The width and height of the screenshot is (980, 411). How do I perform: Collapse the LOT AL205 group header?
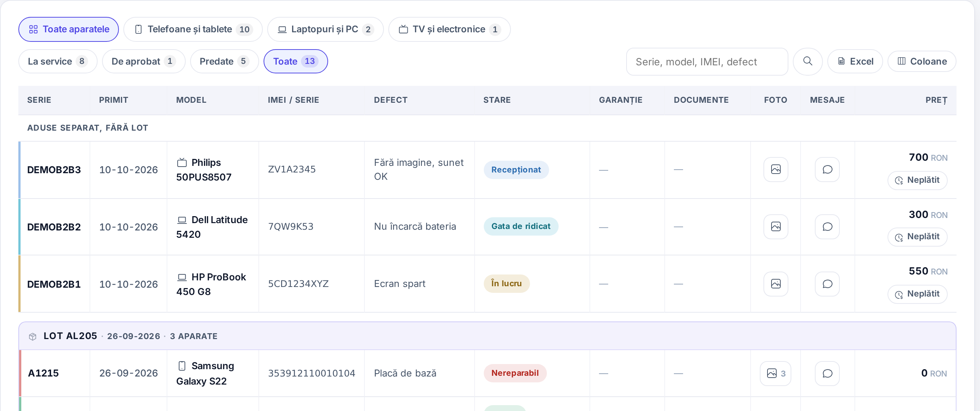point(487,336)
